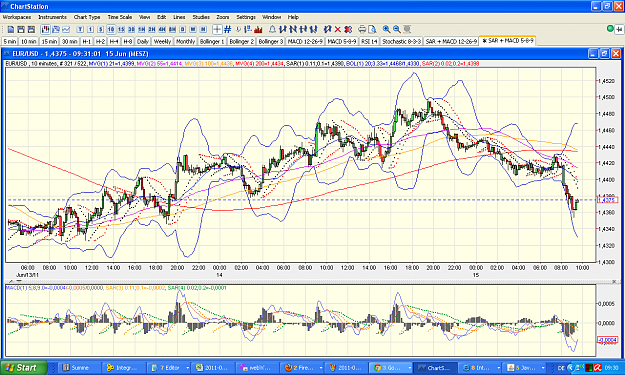Switch to the Weekly workspace tab
Image resolution: width=625 pixels, height=375 pixels.
162,41
